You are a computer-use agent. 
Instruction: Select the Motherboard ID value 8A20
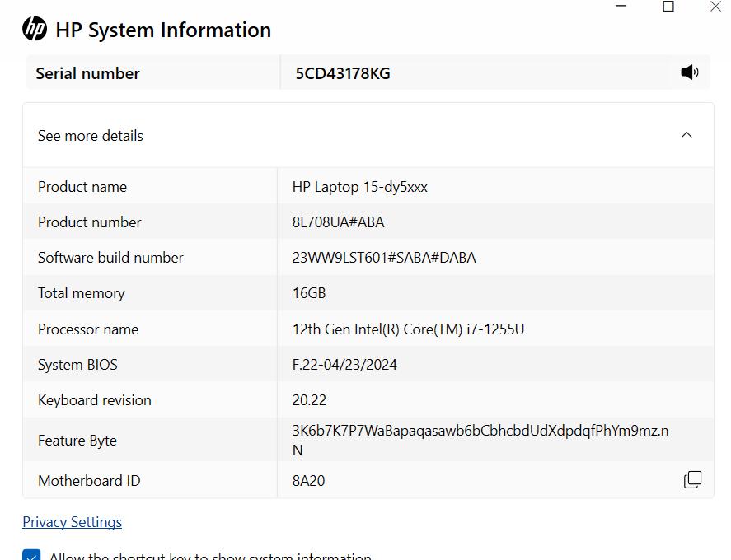click(x=308, y=481)
